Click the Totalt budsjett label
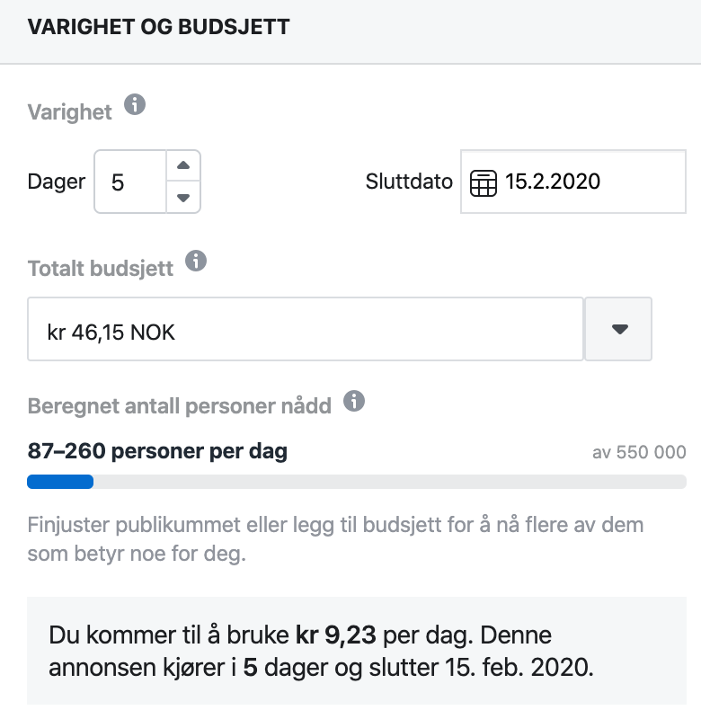Image resolution: width=701 pixels, height=728 pixels. click(101, 269)
